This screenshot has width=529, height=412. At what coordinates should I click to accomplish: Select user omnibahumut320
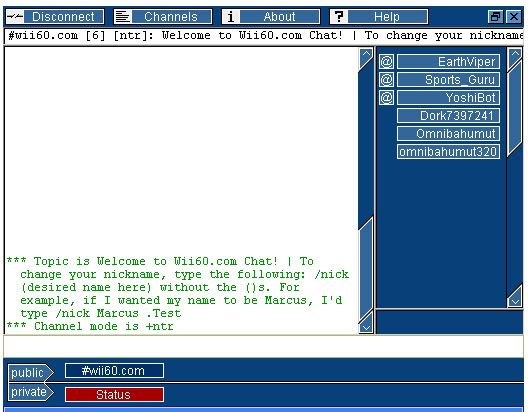tap(448, 152)
